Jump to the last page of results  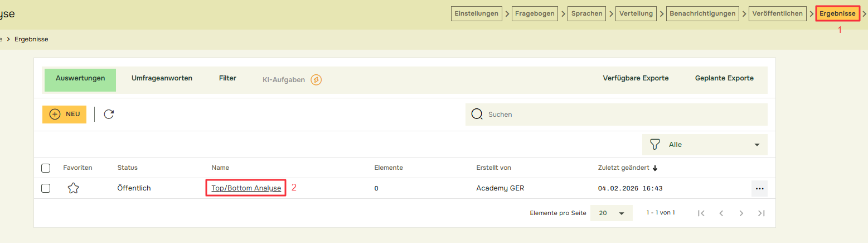coord(761,213)
